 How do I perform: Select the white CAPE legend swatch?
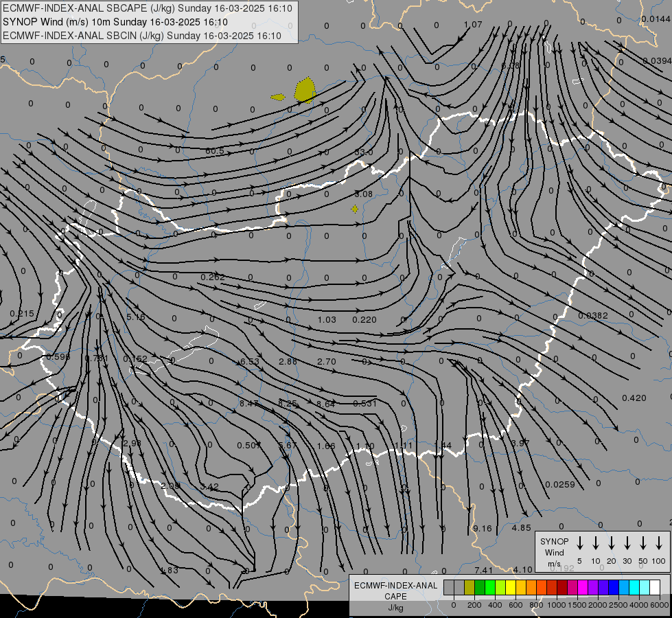click(655, 588)
